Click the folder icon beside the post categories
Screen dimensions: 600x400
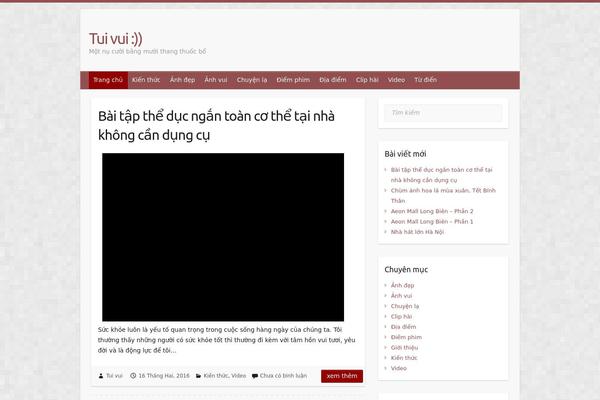pyautogui.click(x=198, y=376)
